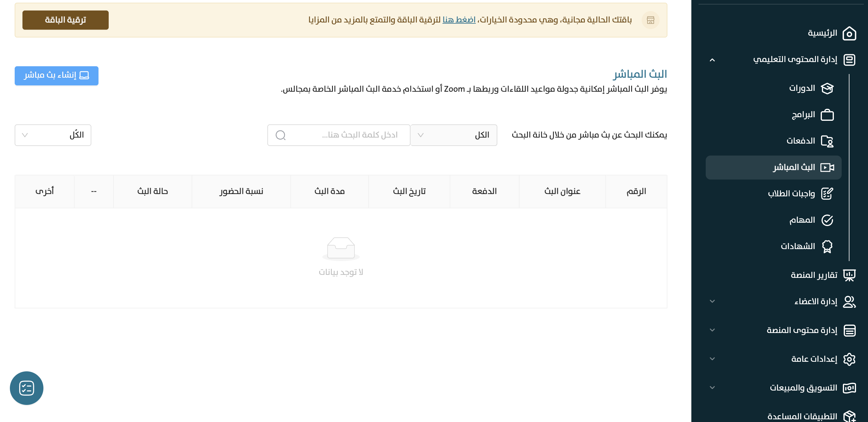
Task: Click the المهام checkmark circle icon
Action: click(x=827, y=220)
